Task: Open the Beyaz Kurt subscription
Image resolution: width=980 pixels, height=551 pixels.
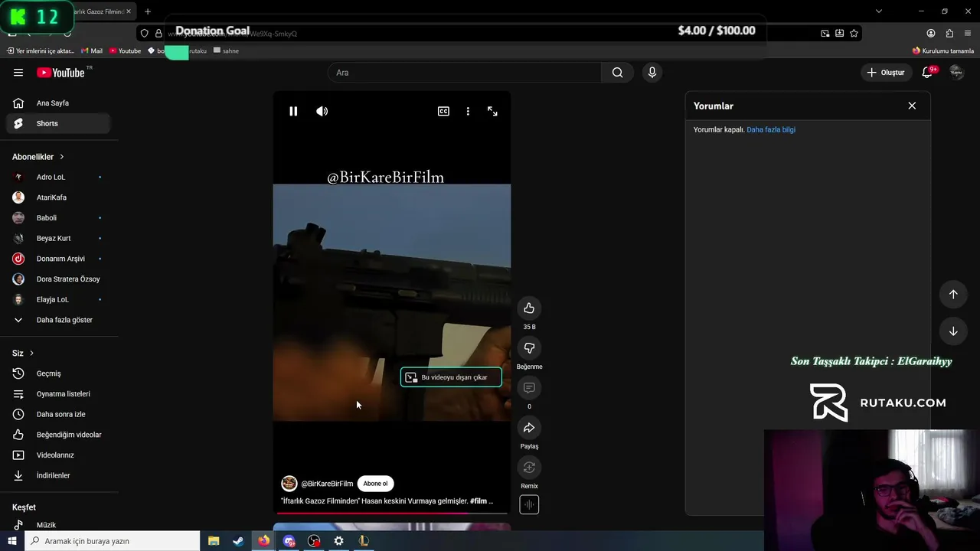Action: pyautogui.click(x=58, y=238)
